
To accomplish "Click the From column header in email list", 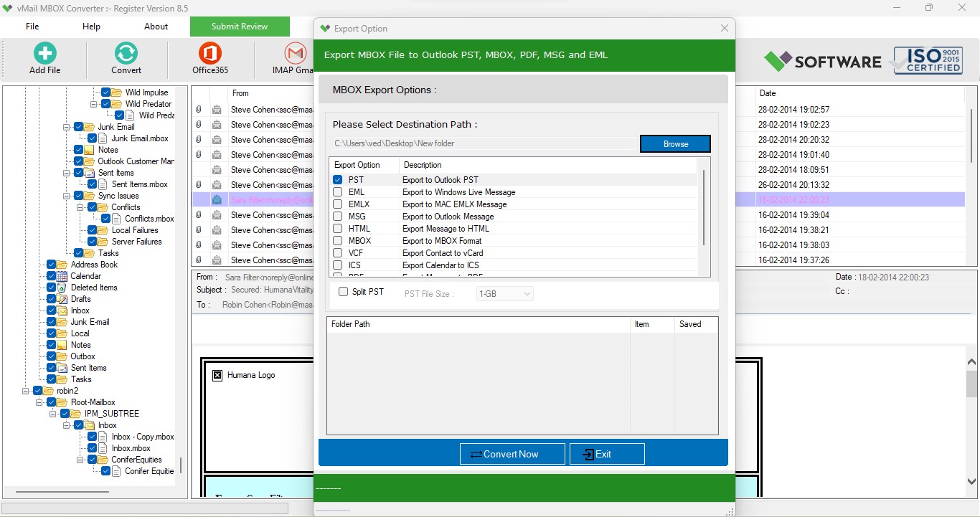I will [x=270, y=93].
